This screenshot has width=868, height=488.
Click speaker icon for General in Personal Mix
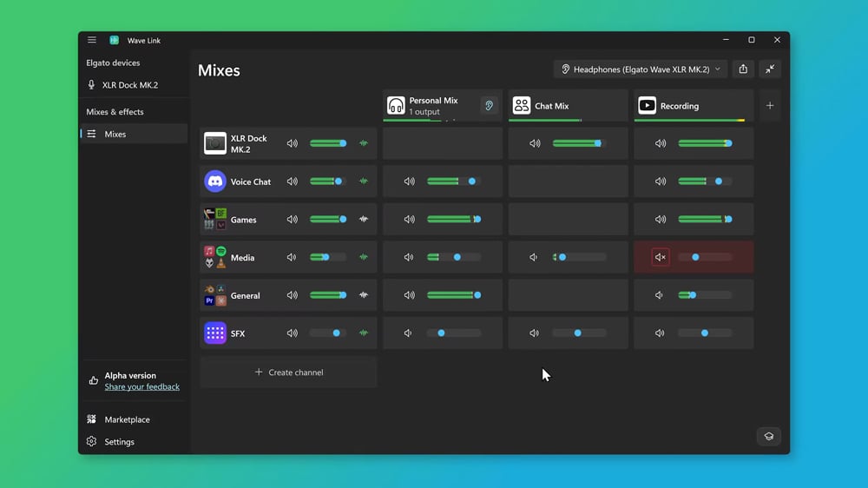coord(409,295)
